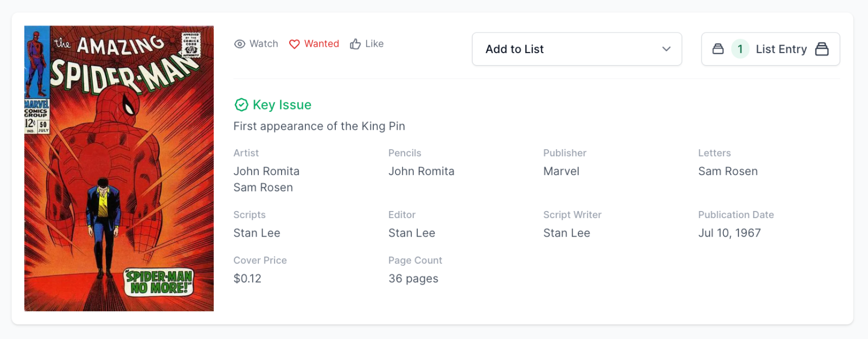Click the thumbs-up icon beside Like

click(355, 44)
